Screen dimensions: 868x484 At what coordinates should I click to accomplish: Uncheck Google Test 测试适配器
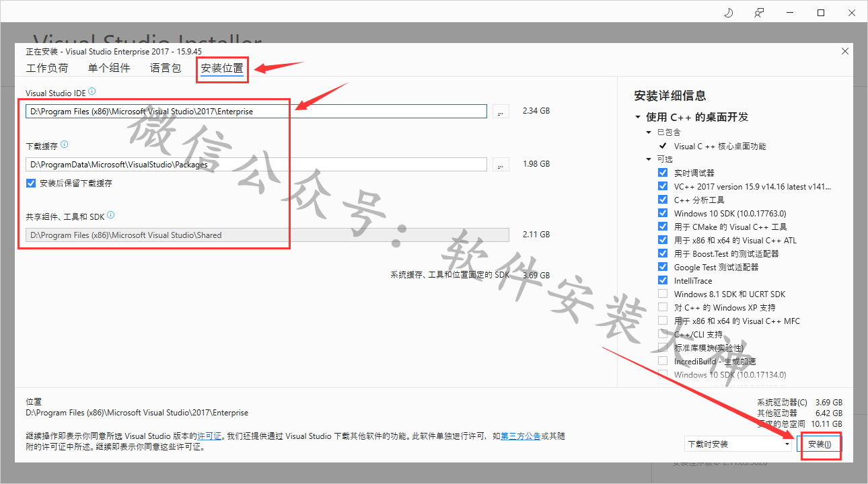pos(663,267)
